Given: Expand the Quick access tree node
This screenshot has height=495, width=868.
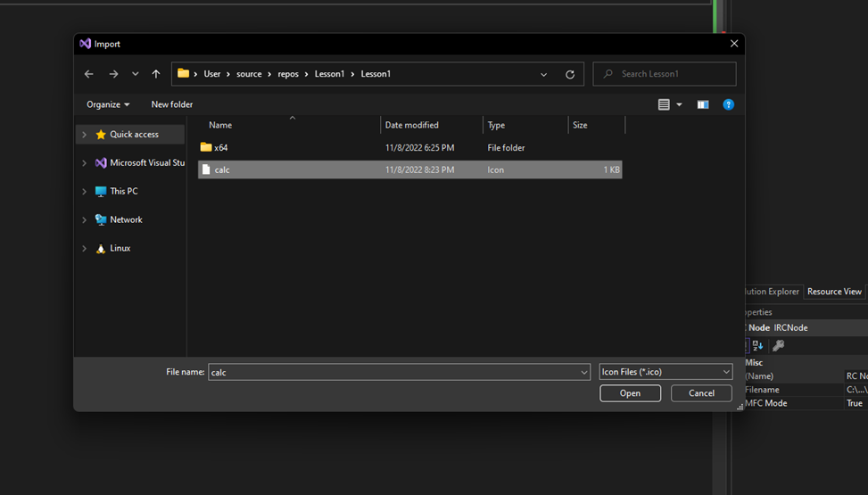Looking at the screenshot, I should (85, 135).
